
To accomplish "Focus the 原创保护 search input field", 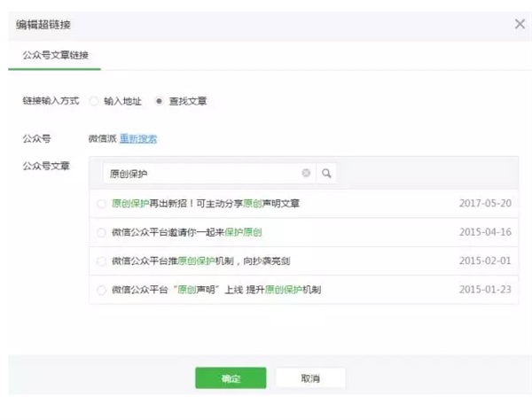I will [x=199, y=174].
